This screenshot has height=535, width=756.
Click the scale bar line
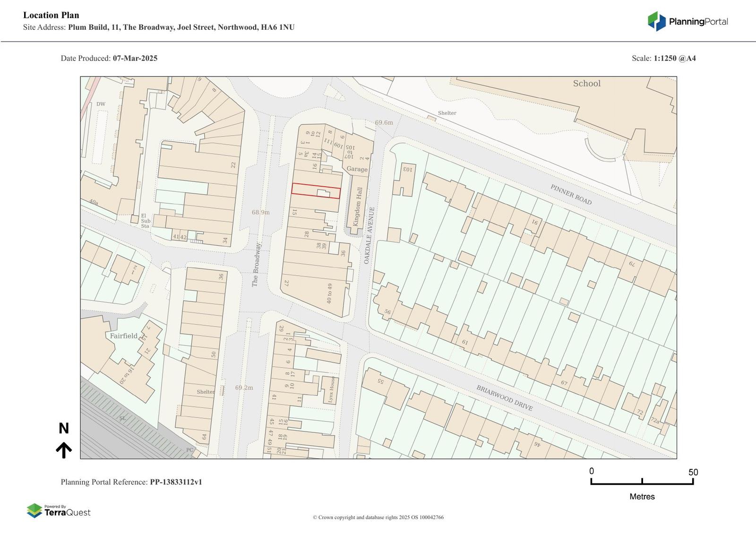[642, 483]
